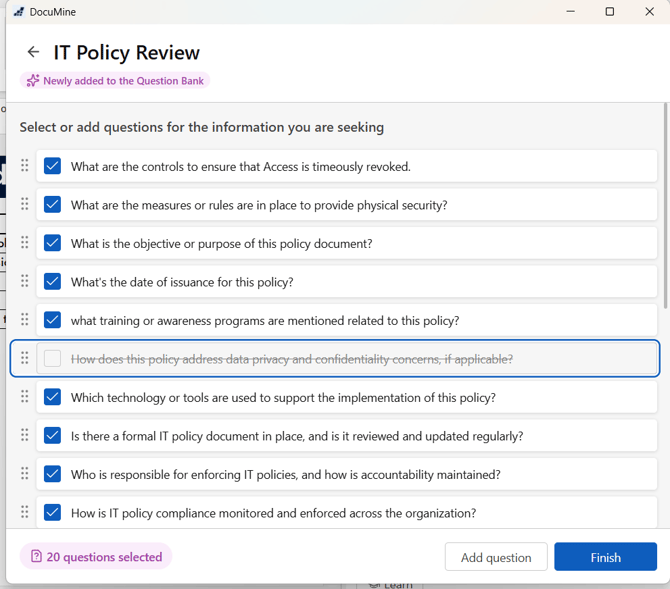Click drag handle for data privacy question
The image size is (670, 589).
click(x=25, y=358)
